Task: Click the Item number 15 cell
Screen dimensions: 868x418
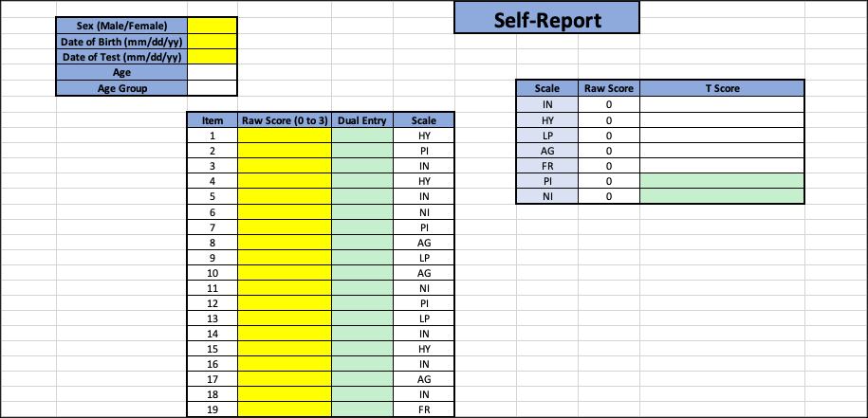Action: pos(212,349)
